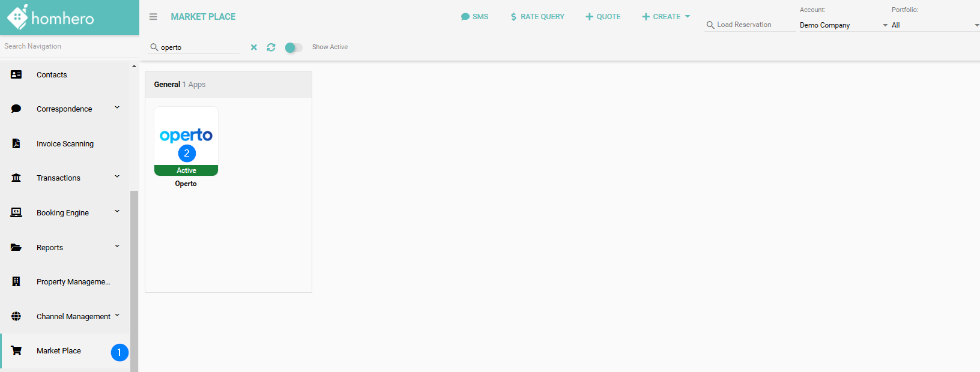Image resolution: width=980 pixels, height=372 pixels.
Task: Clear the operto search with X icon
Action: click(254, 47)
